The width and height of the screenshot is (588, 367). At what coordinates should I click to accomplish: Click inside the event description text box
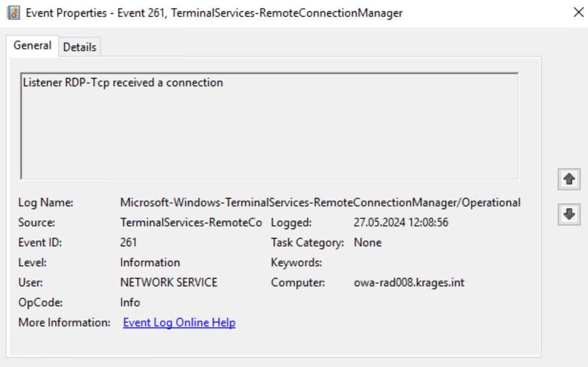[x=270, y=133]
